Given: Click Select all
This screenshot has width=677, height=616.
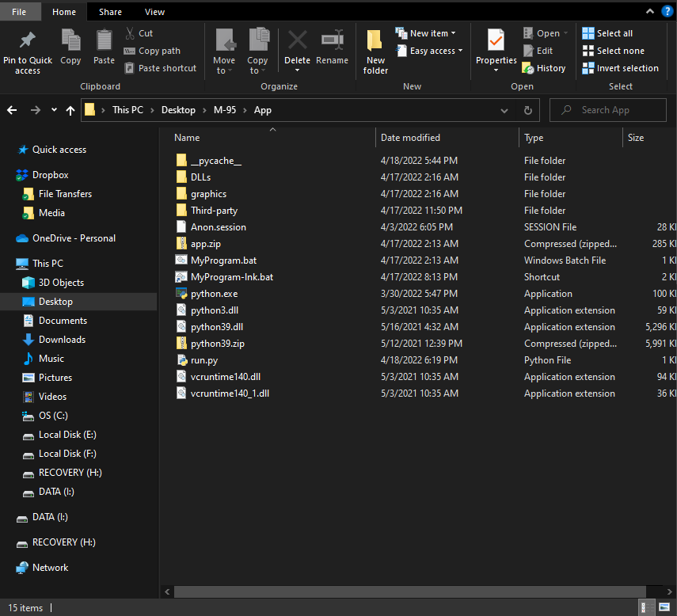Looking at the screenshot, I should click(607, 33).
